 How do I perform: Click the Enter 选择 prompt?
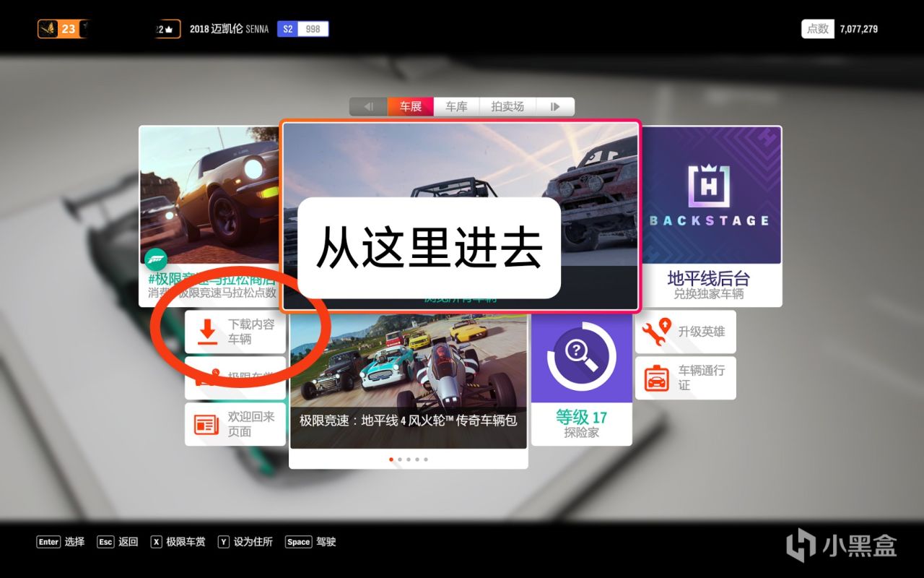point(61,541)
